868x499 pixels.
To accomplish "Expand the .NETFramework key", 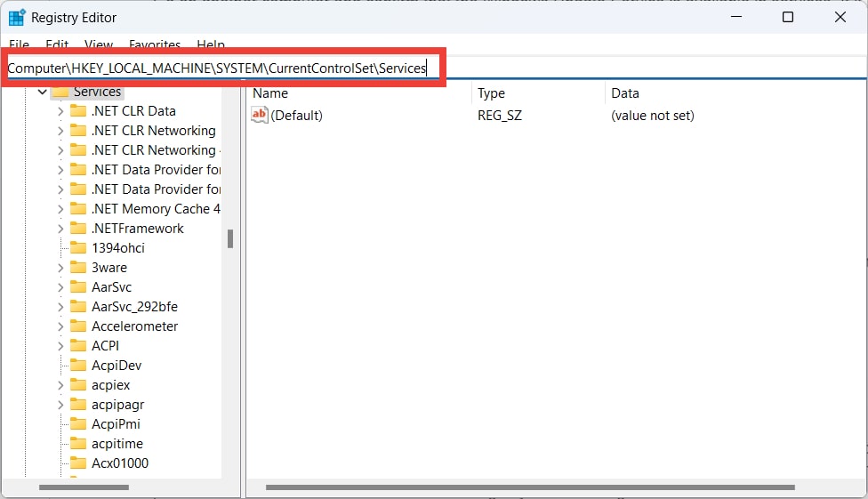I will (x=60, y=229).
